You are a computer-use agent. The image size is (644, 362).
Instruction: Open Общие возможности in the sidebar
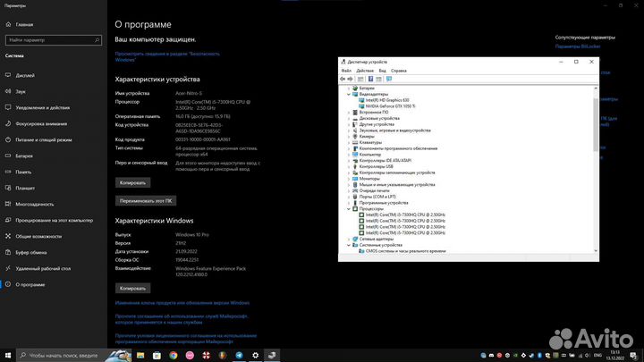38,236
